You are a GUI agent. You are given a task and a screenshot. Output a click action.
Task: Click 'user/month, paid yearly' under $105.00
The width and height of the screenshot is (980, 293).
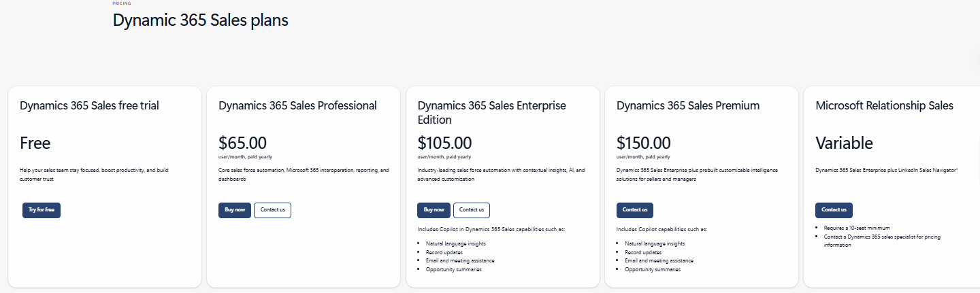[444, 157]
